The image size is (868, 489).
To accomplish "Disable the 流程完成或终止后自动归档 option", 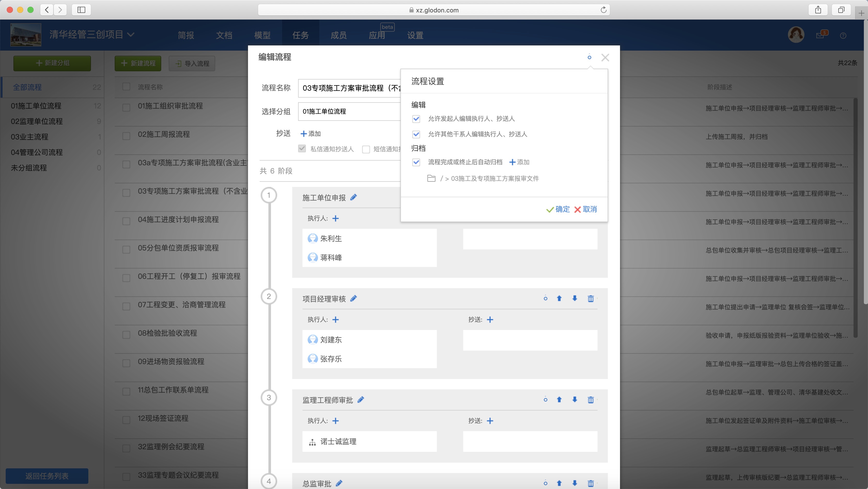I will [416, 162].
